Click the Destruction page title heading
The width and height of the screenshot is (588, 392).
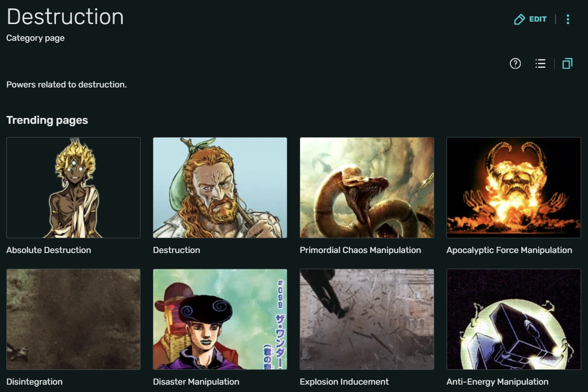click(64, 17)
